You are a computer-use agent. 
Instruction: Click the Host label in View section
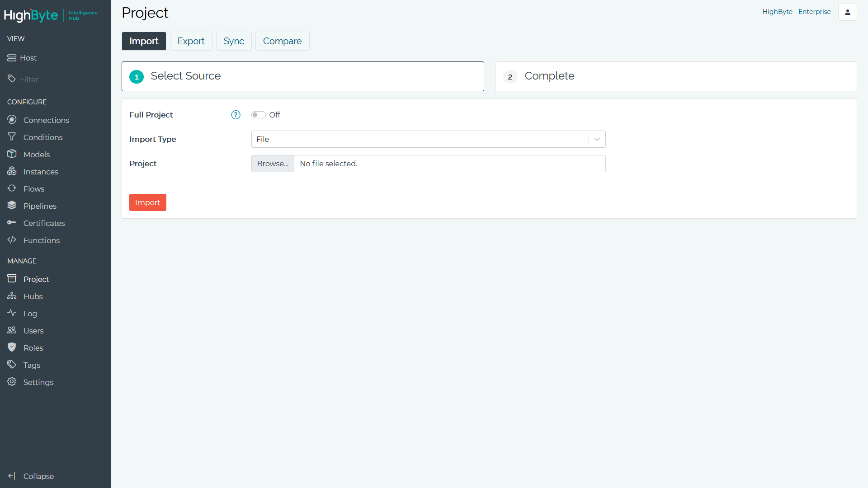click(x=28, y=58)
